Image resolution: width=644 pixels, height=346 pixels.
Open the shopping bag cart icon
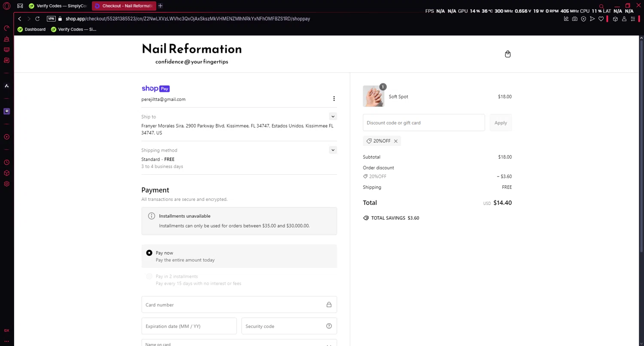coord(508,54)
